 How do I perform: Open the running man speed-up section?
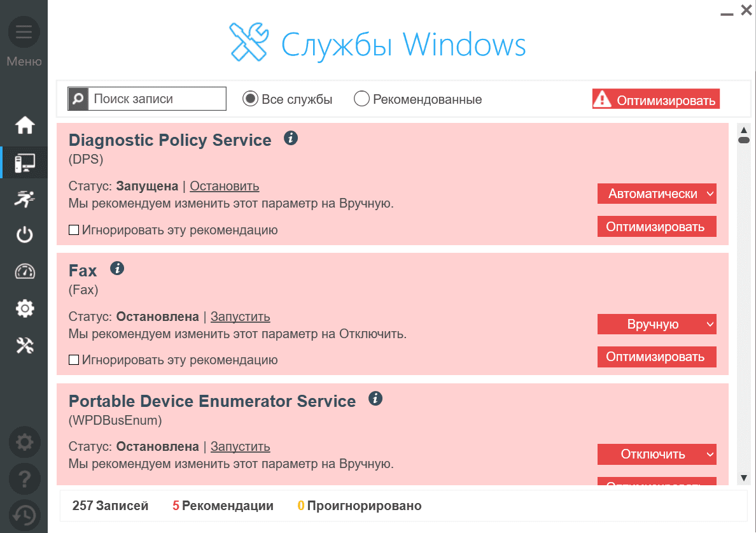click(25, 199)
